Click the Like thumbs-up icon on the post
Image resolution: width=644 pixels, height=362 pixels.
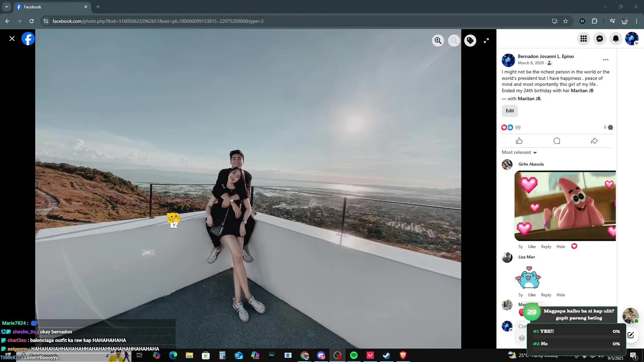click(519, 141)
